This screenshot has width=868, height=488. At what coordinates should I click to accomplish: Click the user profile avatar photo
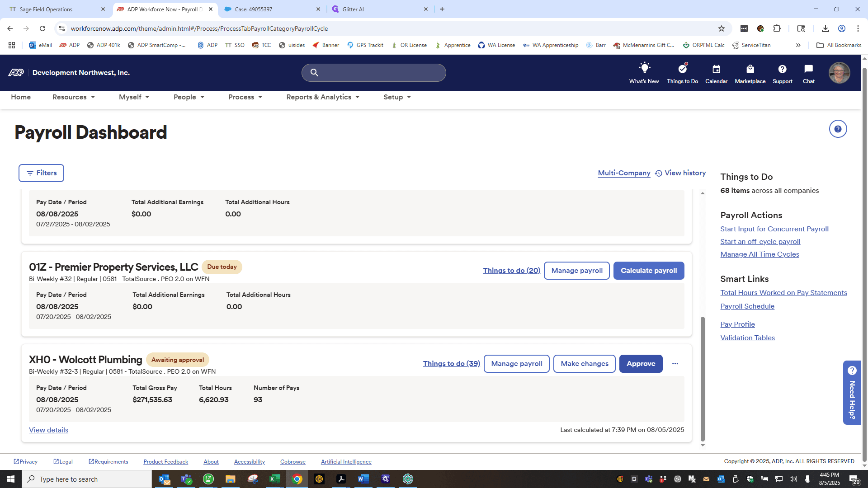point(839,73)
